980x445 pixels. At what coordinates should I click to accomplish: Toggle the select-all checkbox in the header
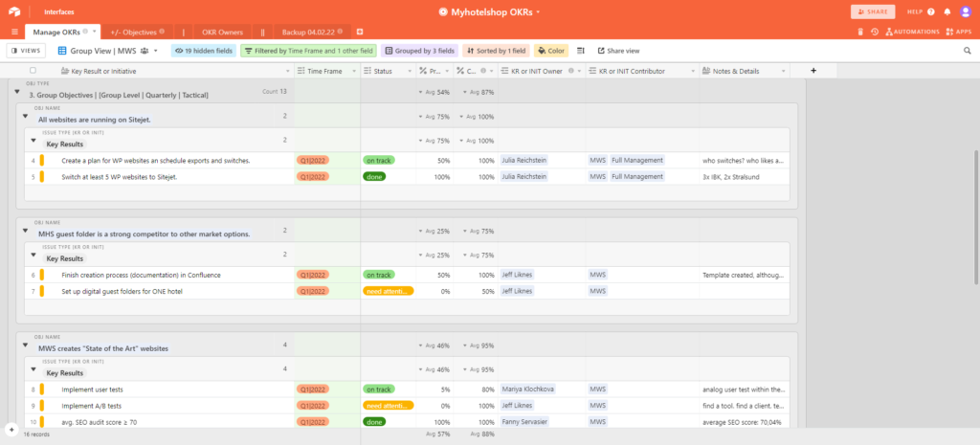click(x=33, y=70)
